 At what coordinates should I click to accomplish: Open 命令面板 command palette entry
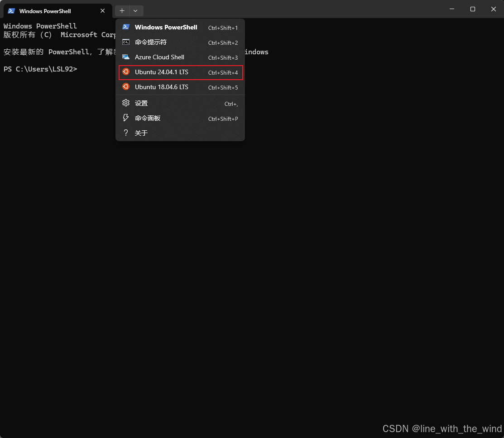point(180,118)
